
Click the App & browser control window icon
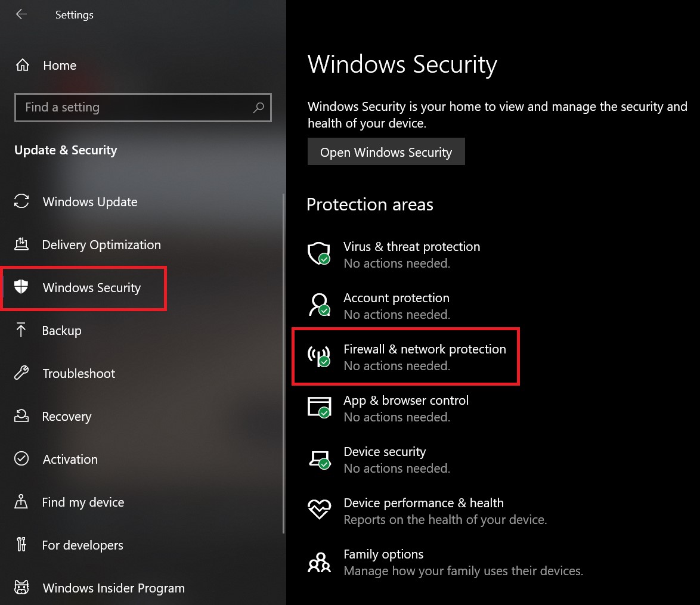[x=319, y=407]
